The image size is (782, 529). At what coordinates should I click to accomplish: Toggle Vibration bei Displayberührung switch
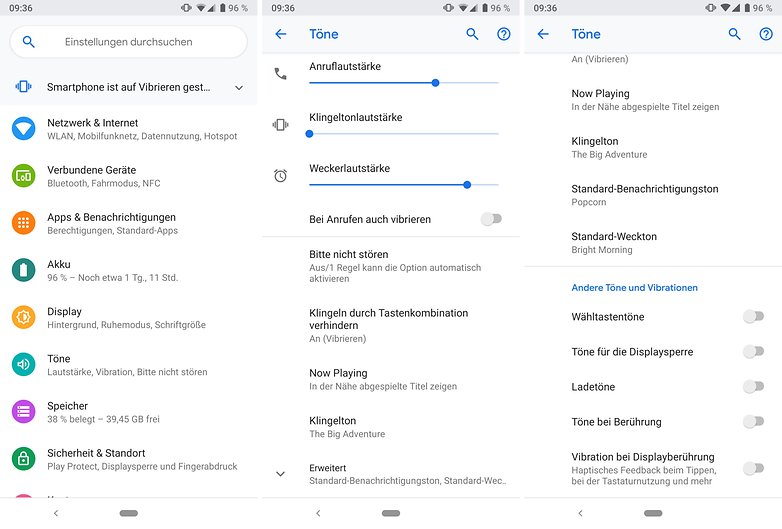(x=754, y=468)
